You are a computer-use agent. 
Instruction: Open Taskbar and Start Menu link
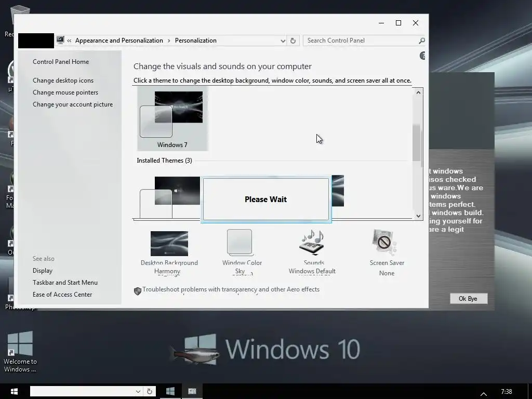(65, 282)
